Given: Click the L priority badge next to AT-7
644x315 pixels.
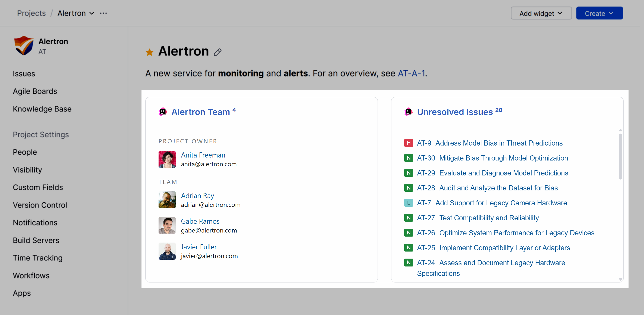Looking at the screenshot, I should (408, 203).
